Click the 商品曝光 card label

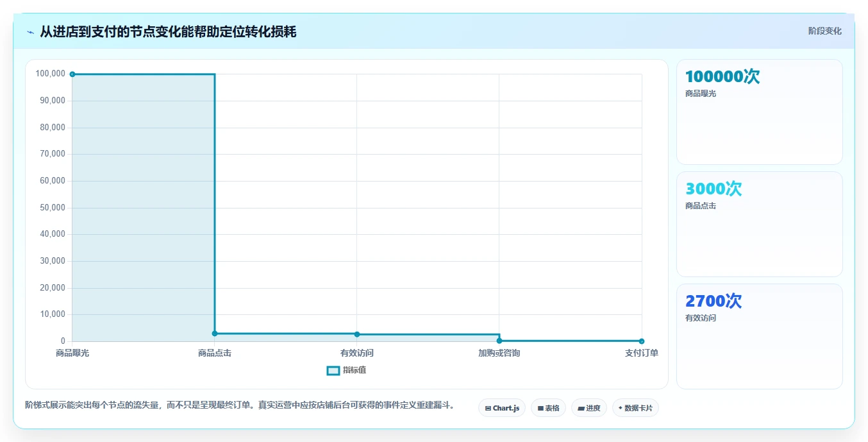[x=701, y=94]
